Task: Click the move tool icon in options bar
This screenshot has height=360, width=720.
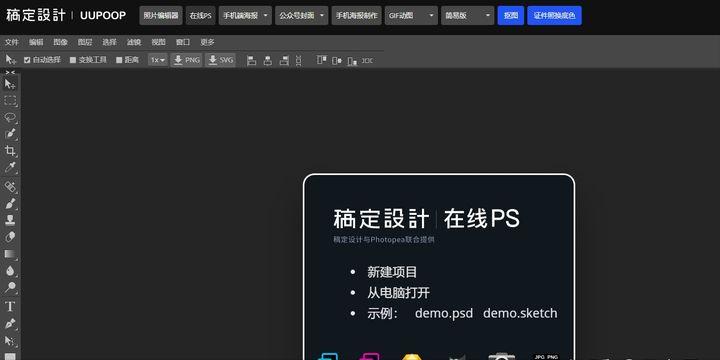Action: click(x=11, y=60)
